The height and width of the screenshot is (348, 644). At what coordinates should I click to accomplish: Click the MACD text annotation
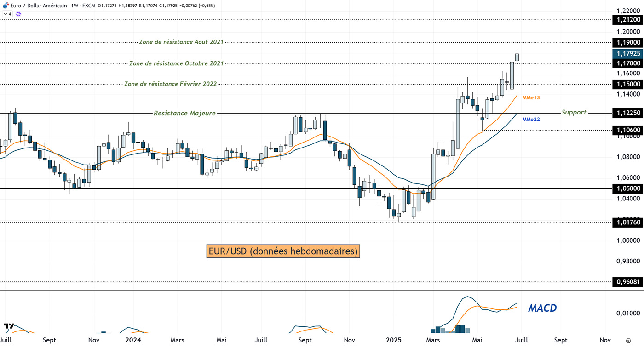(x=542, y=308)
